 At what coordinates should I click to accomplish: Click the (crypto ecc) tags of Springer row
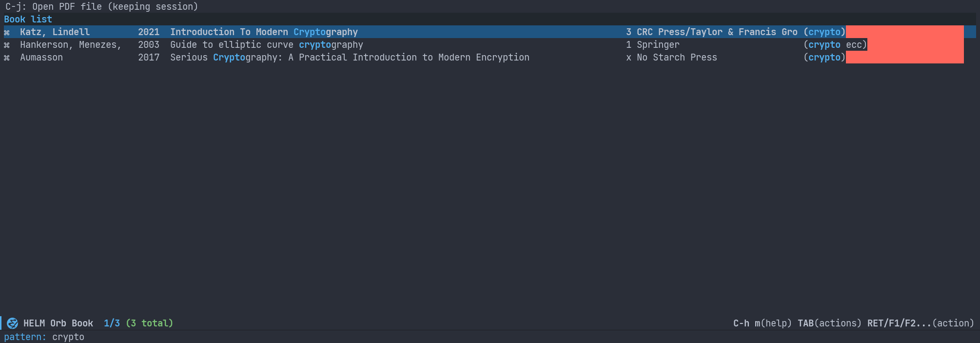[x=835, y=44]
